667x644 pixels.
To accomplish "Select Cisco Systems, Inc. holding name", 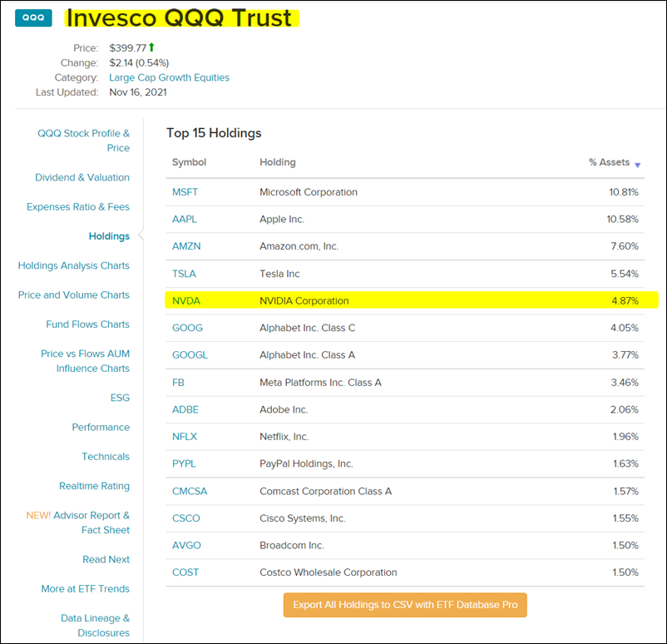I will [303, 518].
